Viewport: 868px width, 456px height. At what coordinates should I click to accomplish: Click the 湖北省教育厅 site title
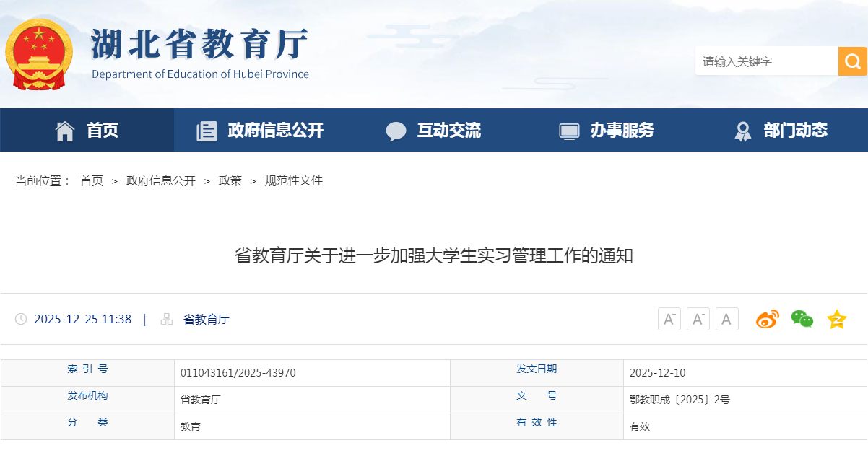click(x=199, y=46)
